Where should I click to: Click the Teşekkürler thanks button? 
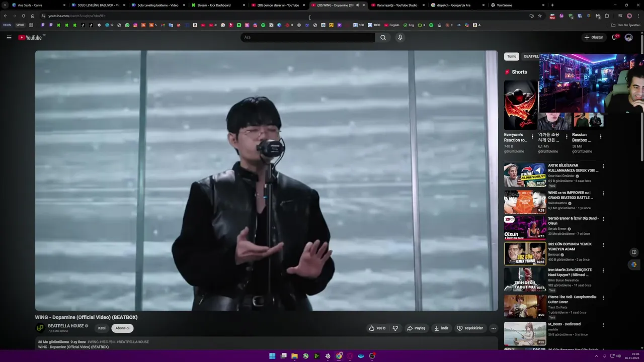(470, 328)
